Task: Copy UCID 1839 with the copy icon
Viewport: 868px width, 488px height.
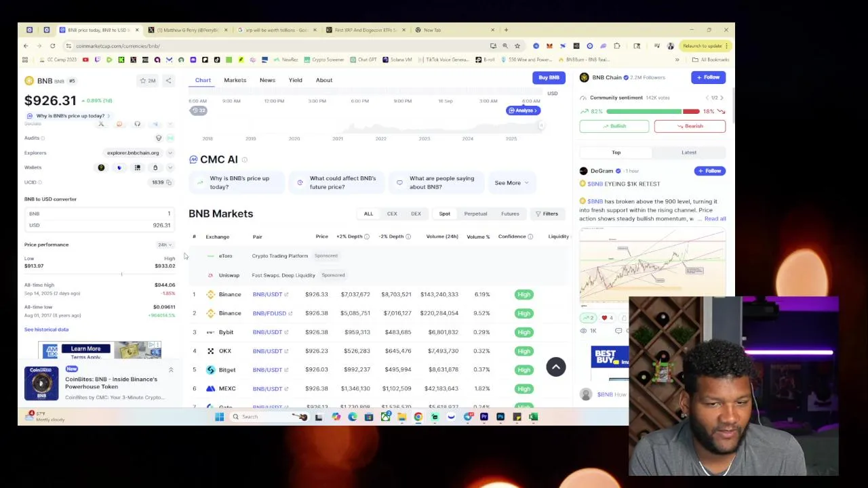Action: pyautogui.click(x=169, y=182)
